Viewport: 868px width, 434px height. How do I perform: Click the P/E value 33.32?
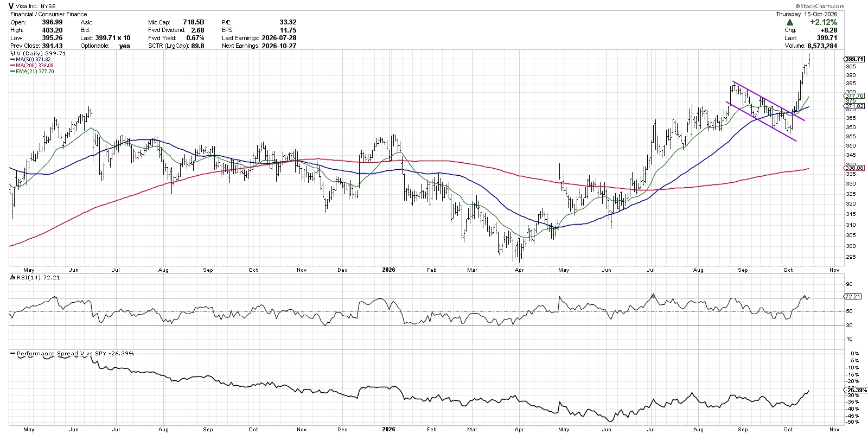point(288,22)
